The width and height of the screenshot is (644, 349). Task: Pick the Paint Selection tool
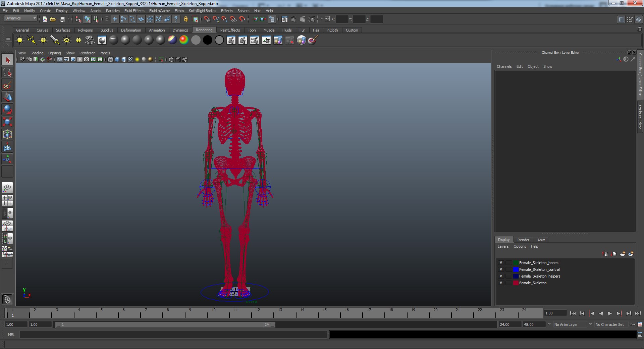(x=7, y=85)
